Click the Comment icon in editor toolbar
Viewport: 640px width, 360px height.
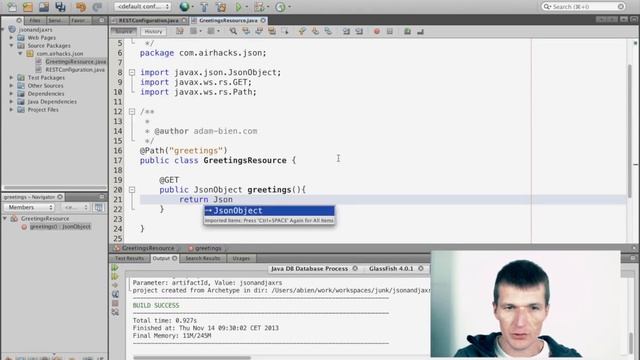[x=407, y=31]
